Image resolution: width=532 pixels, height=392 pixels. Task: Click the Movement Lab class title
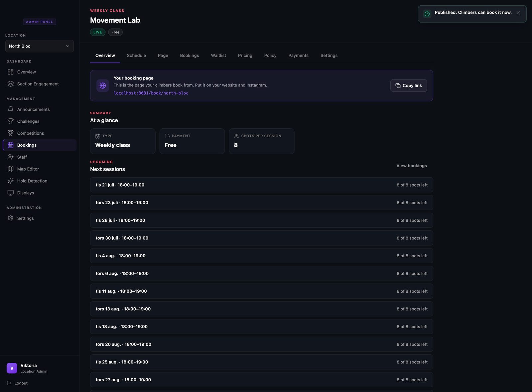tap(115, 20)
